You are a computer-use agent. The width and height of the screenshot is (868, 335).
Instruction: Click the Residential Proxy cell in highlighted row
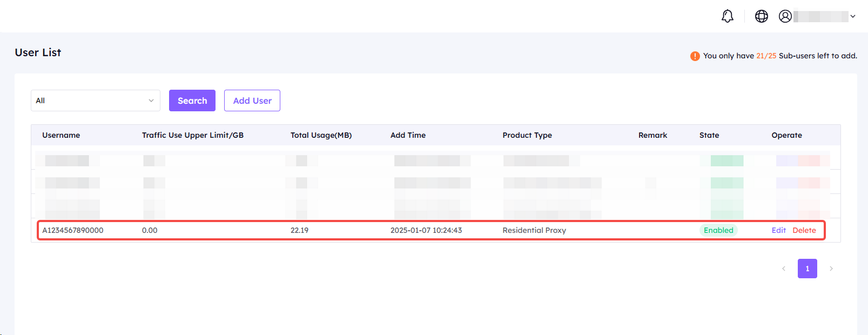pyautogui.click(x=534, y=230)
